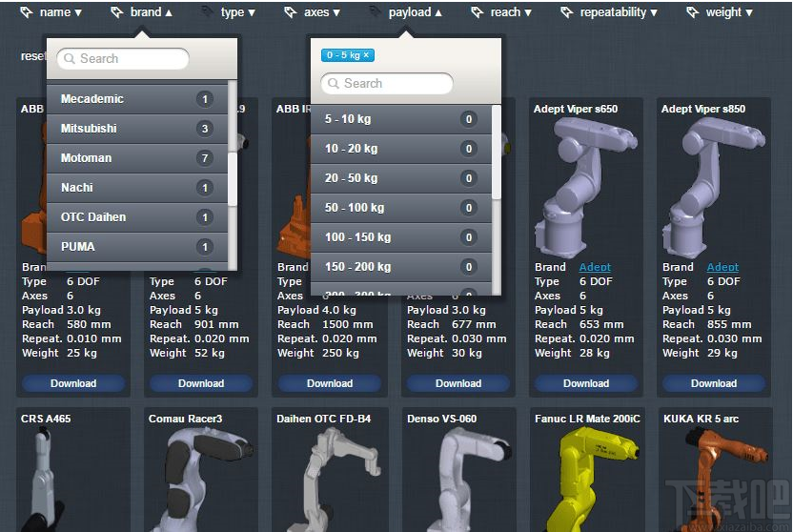Click the magnifier icon in brand search box

pyautogui.click(x=70, y=59)
